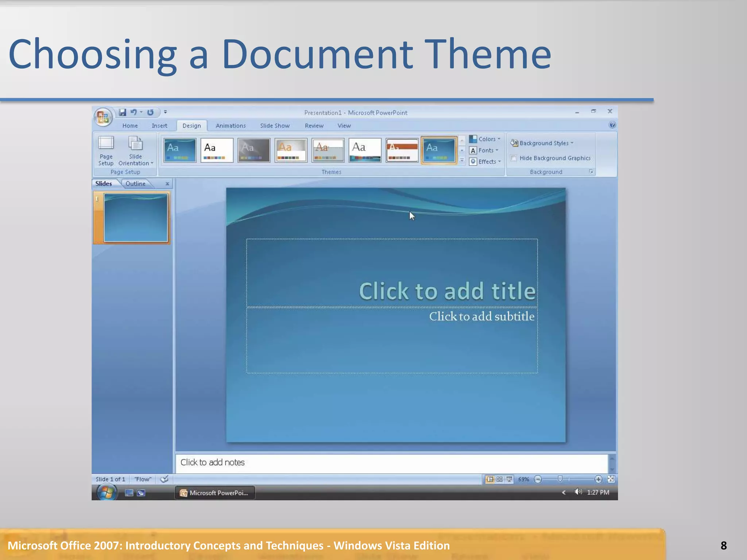The height and width of the screenshot is (560, 747).
Task: Apply the theme with the red-orange band
Action: click(402, 150)
